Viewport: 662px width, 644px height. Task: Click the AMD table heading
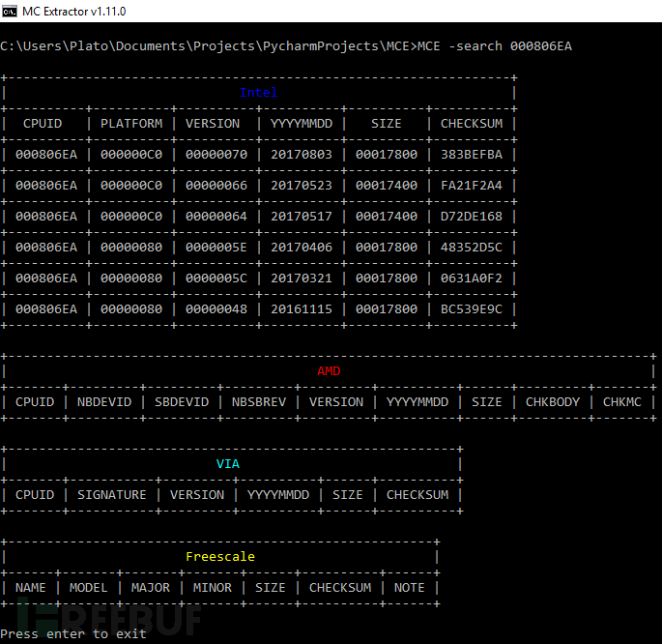click(x=329, y=371)
